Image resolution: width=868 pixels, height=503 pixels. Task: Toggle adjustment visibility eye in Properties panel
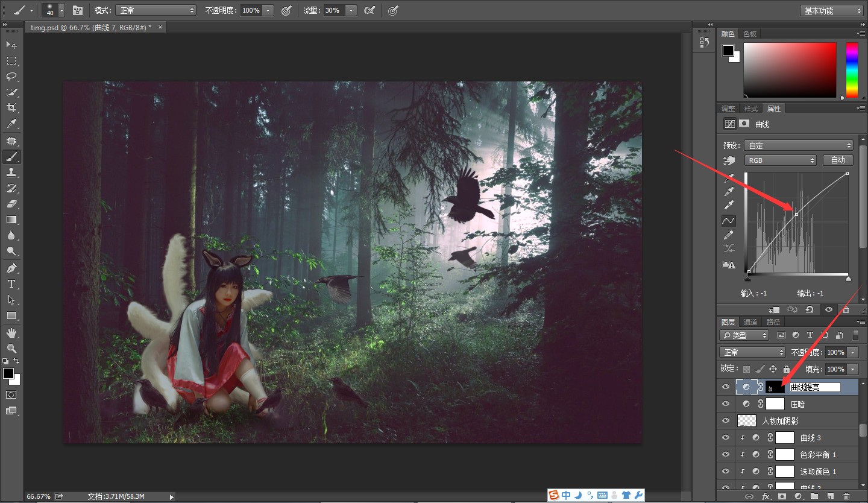coord(829,309)
